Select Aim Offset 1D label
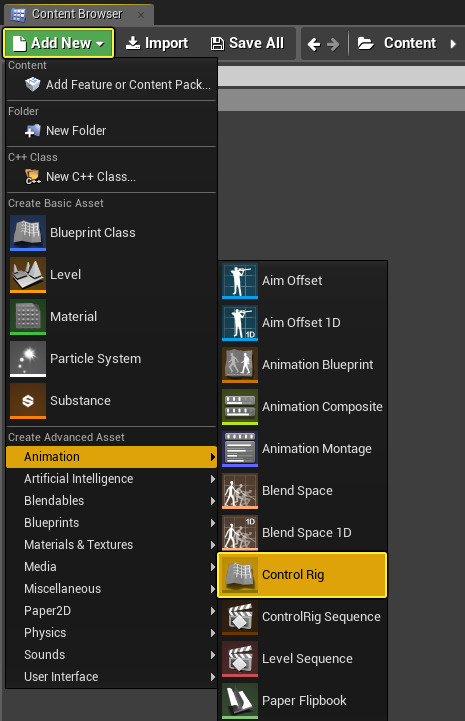465x721 pixels. [x=301, y=323]
